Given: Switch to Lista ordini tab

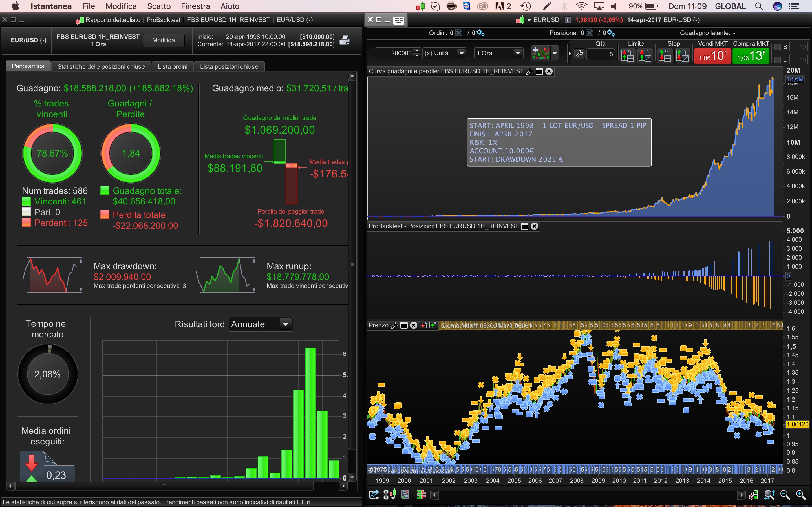Looking at the screenshot, I should [x=173, y=66].
